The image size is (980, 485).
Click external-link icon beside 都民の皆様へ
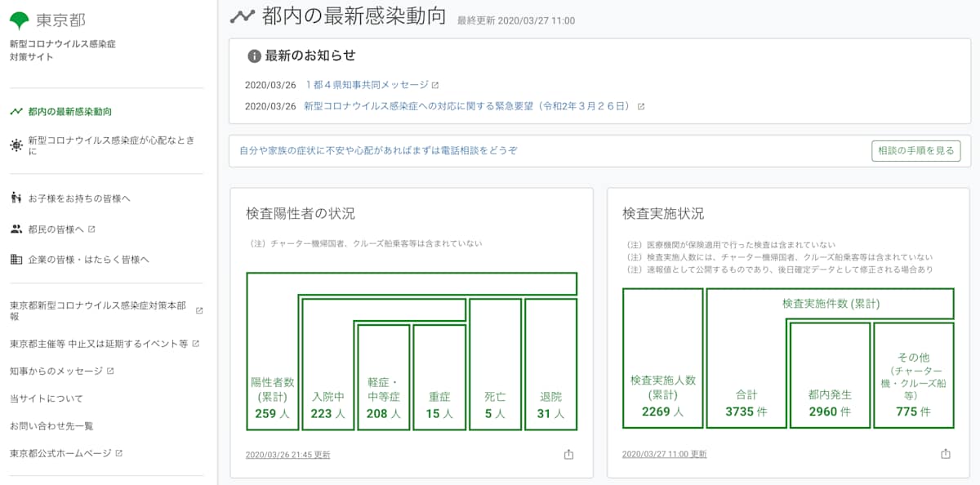coord(91,229)
